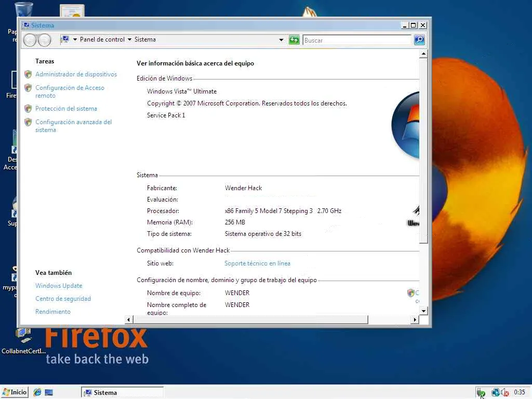
Task: Click the shield beside Configuración de Acceso remoto
Action: pyautogui.click(x=28, y=88)
